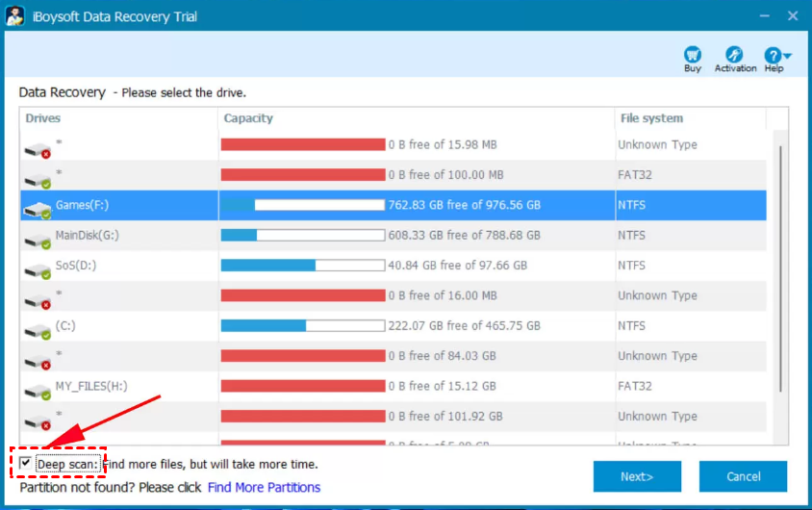Click the Deep scan label
The image size is (812, 510).
pos(68,464)
